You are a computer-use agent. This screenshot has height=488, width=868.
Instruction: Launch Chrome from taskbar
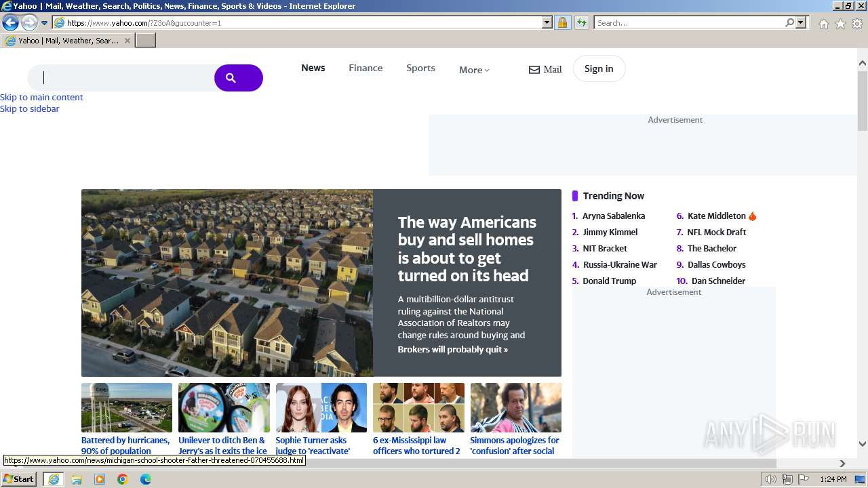[x=123, y=479]
